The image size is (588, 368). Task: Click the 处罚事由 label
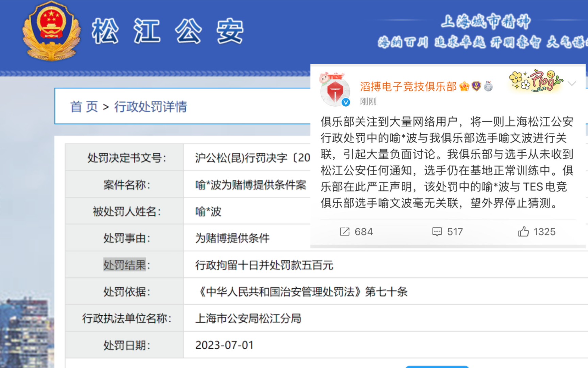(127, 238)
